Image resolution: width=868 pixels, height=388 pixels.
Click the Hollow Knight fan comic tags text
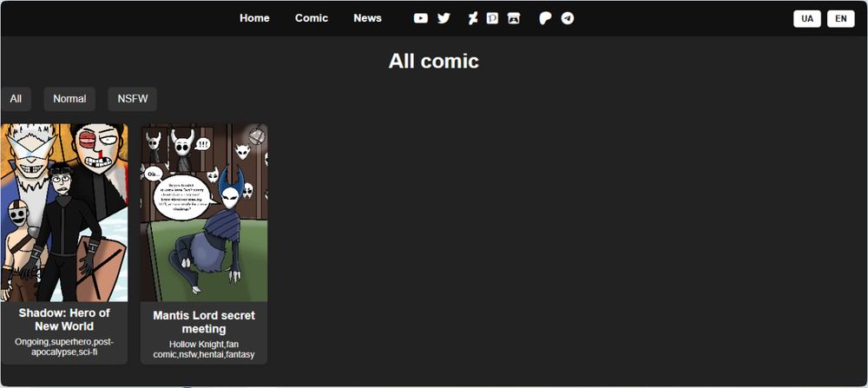pyautogui.click(x=204, y=349)
